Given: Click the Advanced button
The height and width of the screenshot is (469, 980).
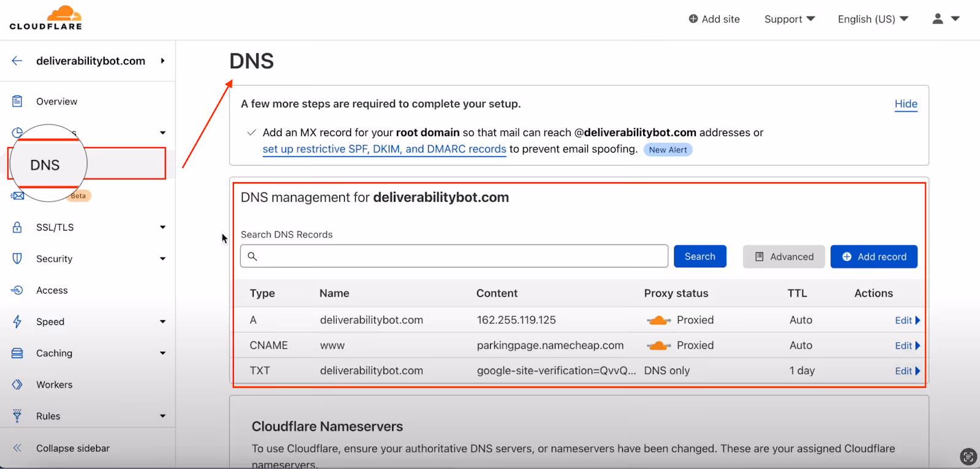Looking at the screenshot, I should tap(784, 256).
